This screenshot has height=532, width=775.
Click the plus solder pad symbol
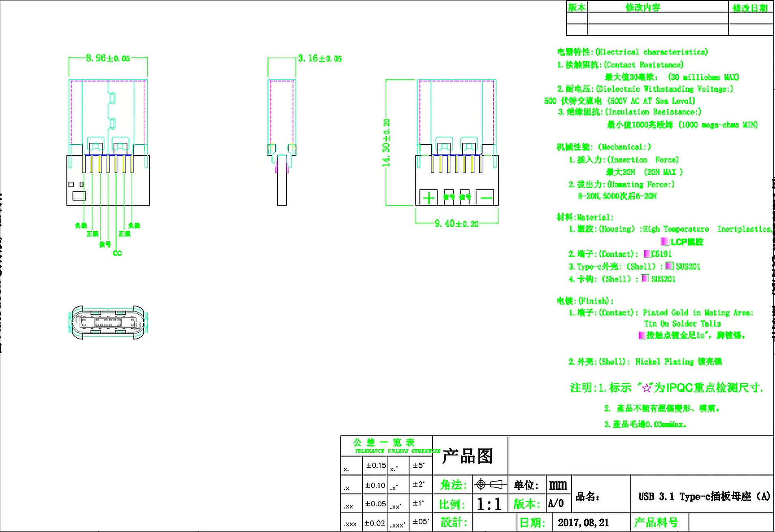pyautogui.click(x=428, y=197)
